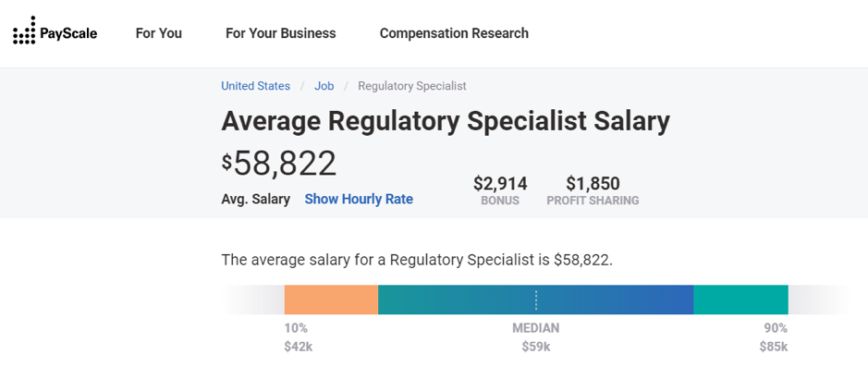
Task: Click the 90% $85k label
Action: click(x=774, y=337)
